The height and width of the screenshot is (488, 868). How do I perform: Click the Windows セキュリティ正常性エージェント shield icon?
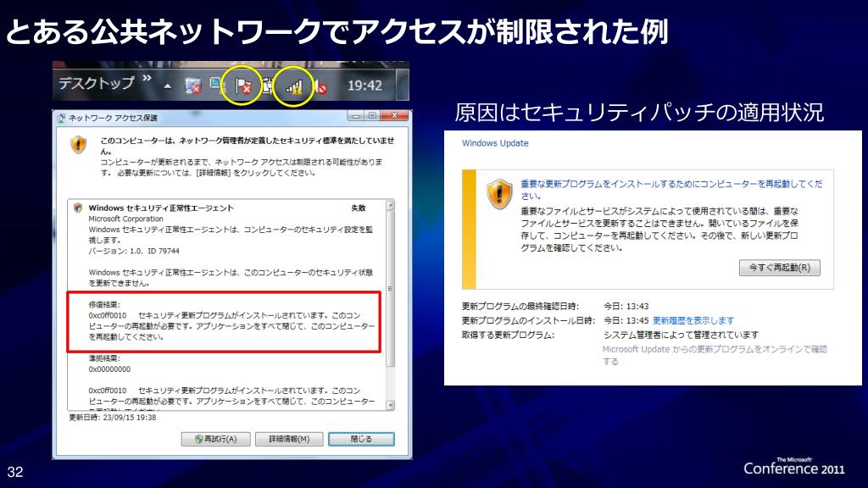tap(78, 208)
